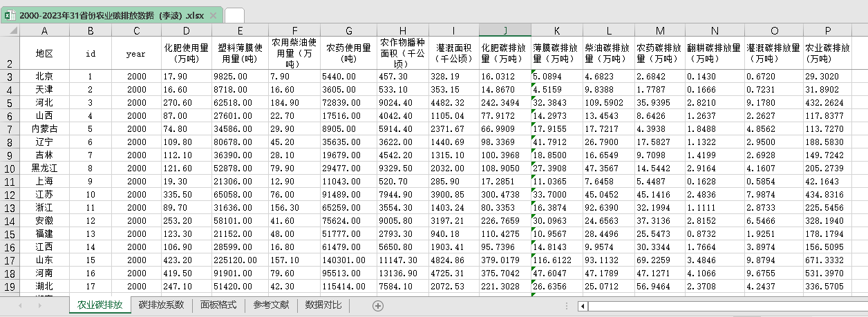Open the 面板格式 sheet tab

coord(218,305)
